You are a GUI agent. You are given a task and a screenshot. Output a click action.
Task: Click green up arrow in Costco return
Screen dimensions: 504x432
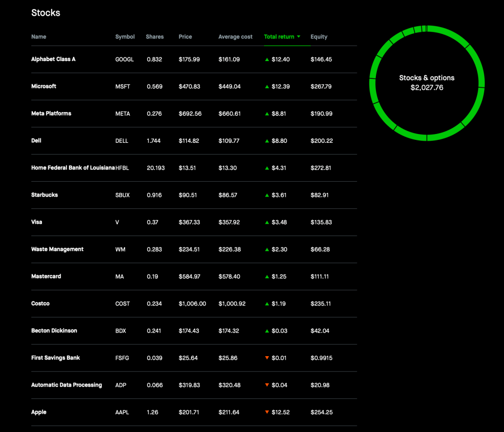pyautogui.click(x=267, y=304)
